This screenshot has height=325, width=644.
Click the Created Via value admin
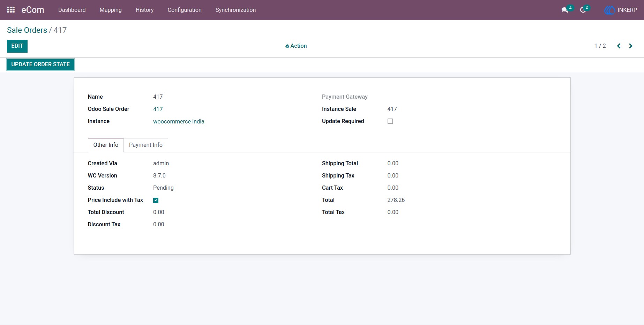click(161, 164)
